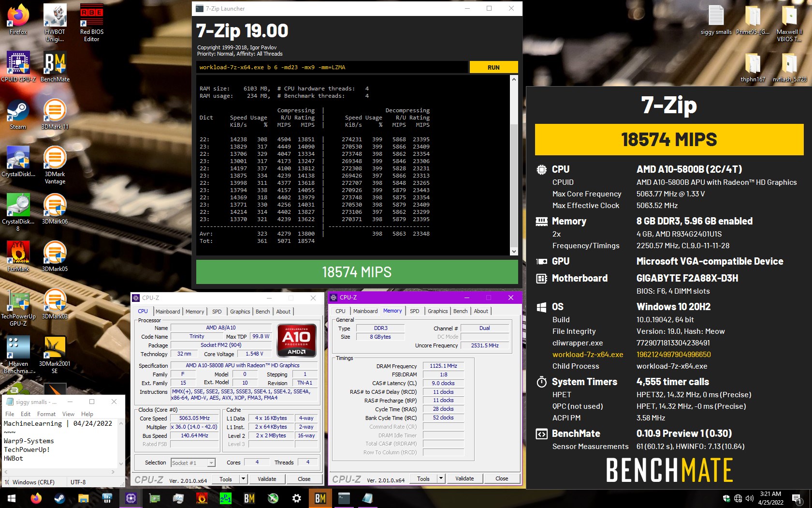The width and height of the screenshot is (812, 508).
Task: Open the Firefox desktop shortcut
Action: point(18,19)
